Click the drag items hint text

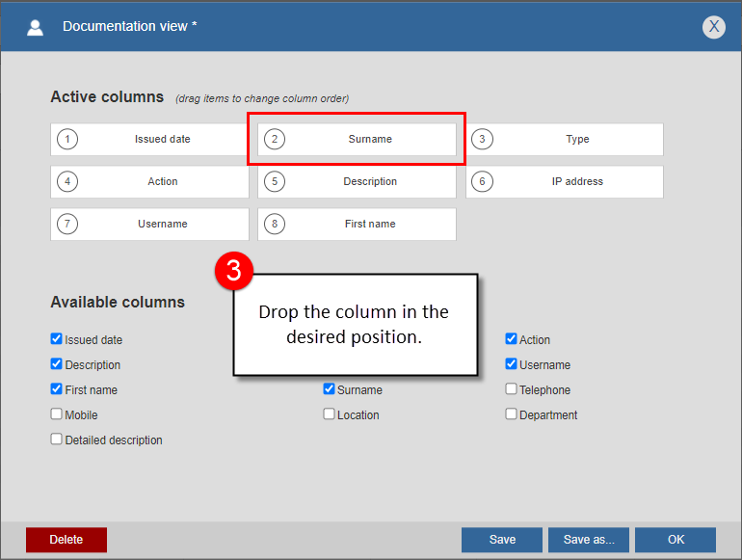click(x=262, y=98)
